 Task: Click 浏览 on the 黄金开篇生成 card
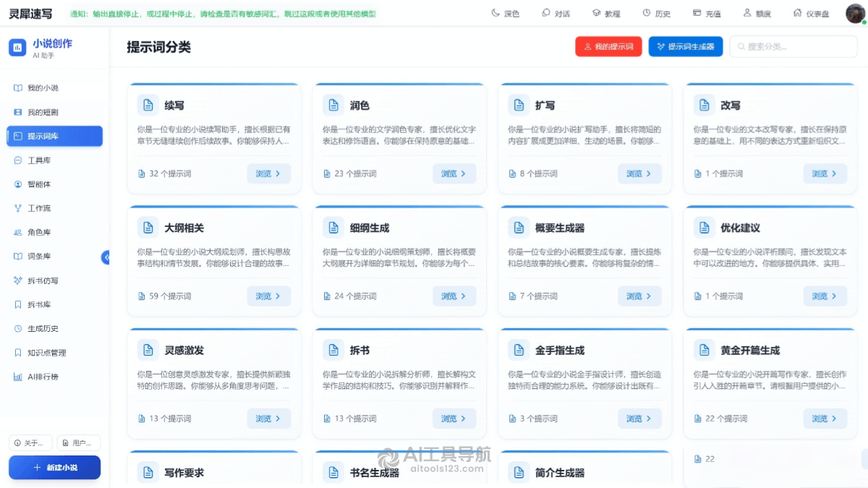click(825, 419)
